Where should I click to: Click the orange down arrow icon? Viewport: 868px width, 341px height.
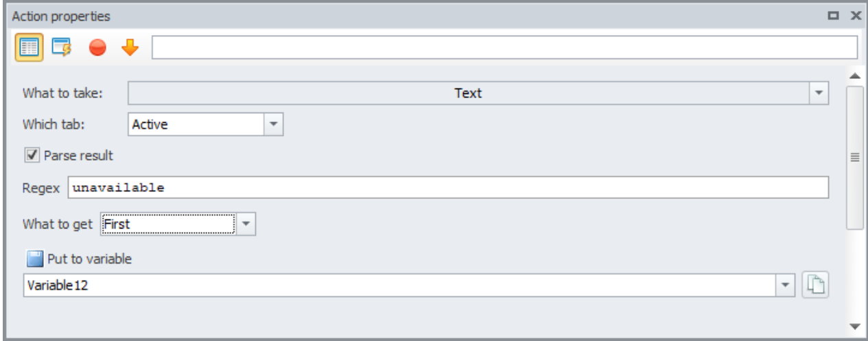(x=130, y=47)
